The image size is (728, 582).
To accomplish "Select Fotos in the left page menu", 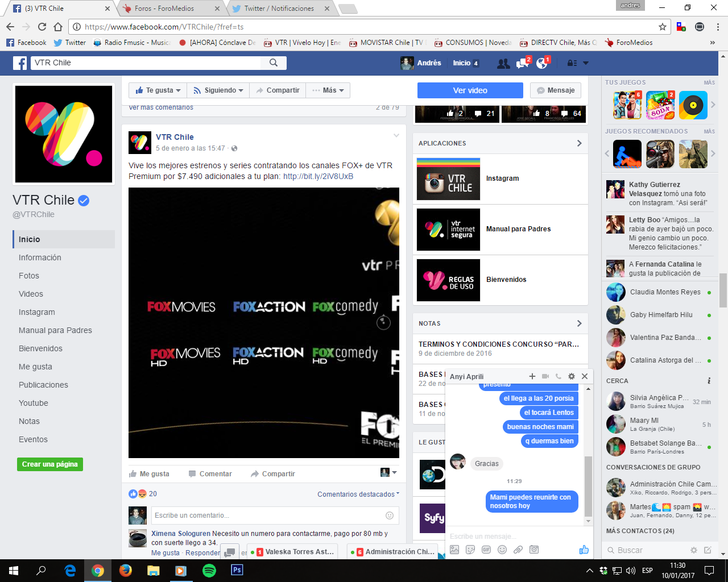I will coord(29,276).
